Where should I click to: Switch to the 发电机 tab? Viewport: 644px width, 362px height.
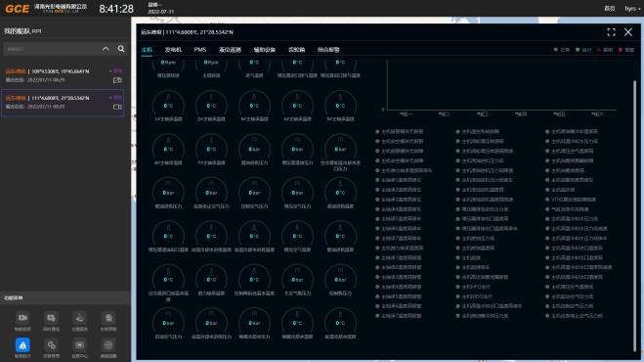coord(173,50)
